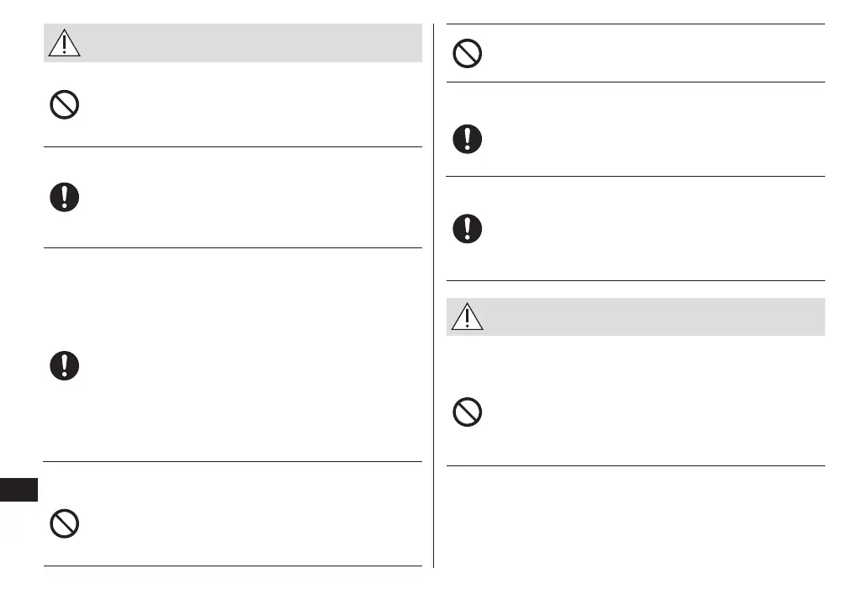The width and height of the screenshot is (868, 611).
Task: Select the lower exclamation icon in right column
Action: pyautogui.click(x=467, y=229)
